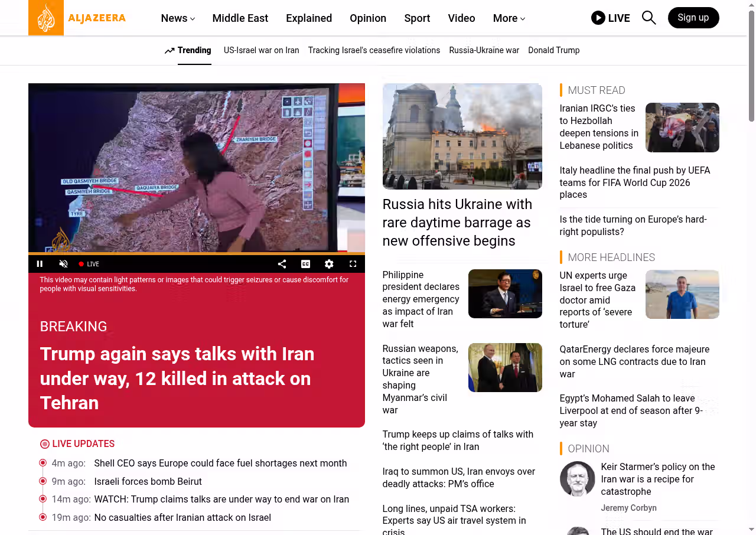Click the Al Jazeera logo
The image size is (756, 535).
coord(77,18)
